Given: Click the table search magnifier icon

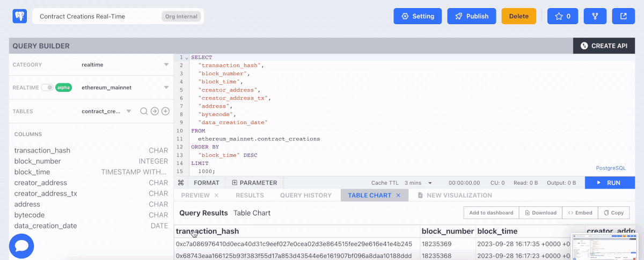Looking at the screenshot, I should [144, 111].
